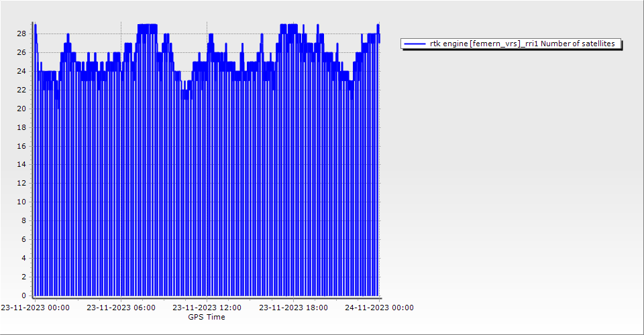This screenshot has width=644, height=335.
Task: Click the y-axis value 10
Action: coord(21,202)
